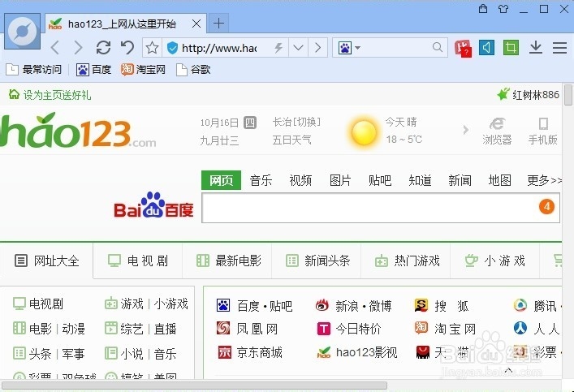Click the browser back arrow

55,48
